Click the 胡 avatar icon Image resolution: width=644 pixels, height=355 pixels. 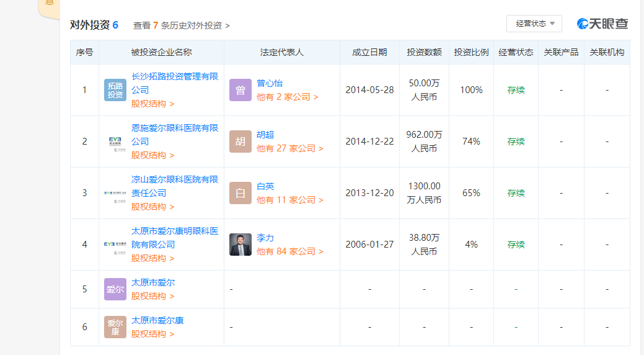240,142
